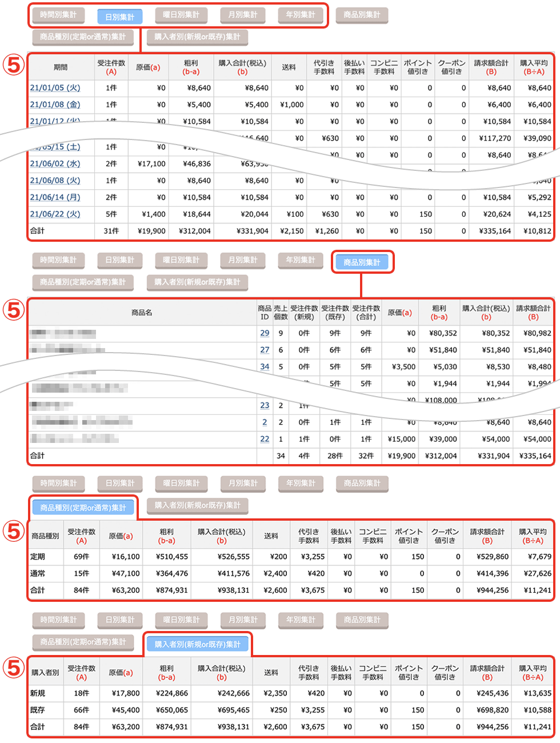The height and width of the screenshot is (743, 560).
Task: Click the 商品ID column header
Action: (265, 313)
